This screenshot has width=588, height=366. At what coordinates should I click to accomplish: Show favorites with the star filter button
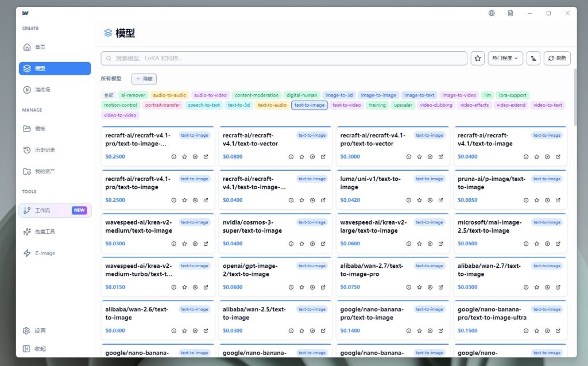(477, 58)
